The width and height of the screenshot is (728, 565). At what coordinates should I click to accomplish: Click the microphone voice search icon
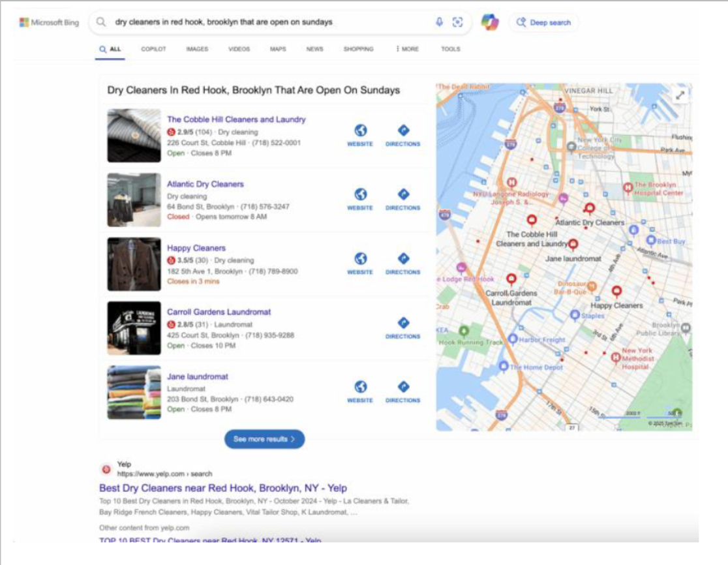tap(439, 22)
